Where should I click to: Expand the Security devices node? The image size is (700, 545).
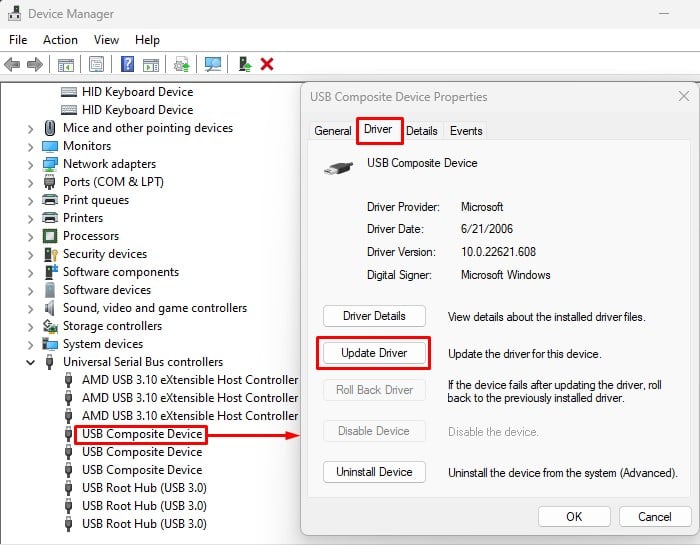(30, 255)
